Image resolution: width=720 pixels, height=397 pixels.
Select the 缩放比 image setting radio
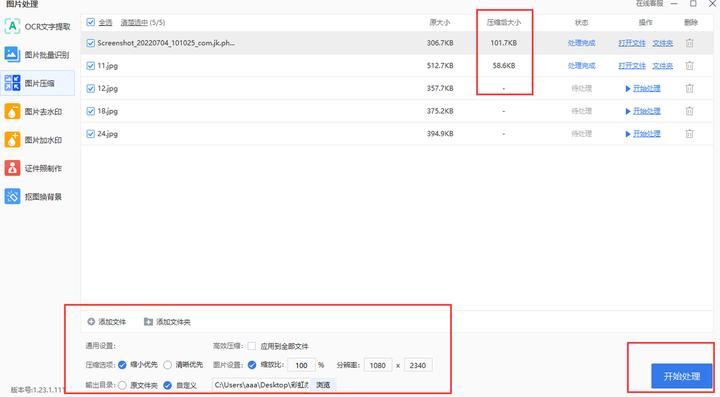252,365
